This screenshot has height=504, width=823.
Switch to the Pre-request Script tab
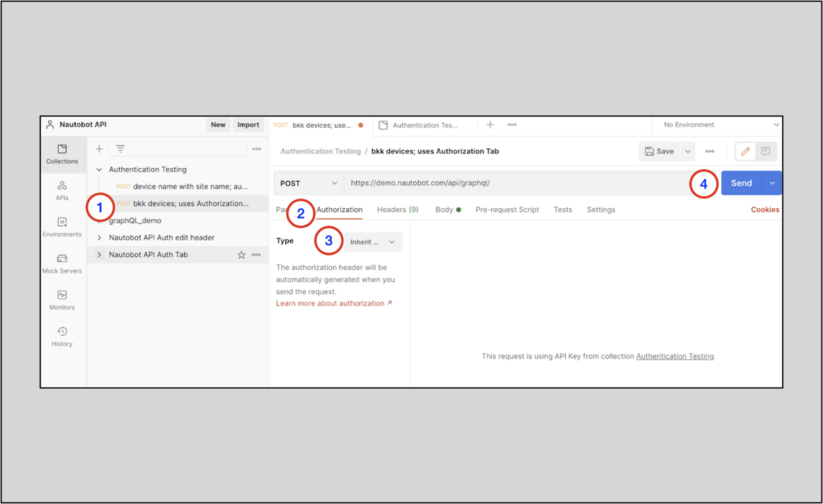click(x=507, y=210)
